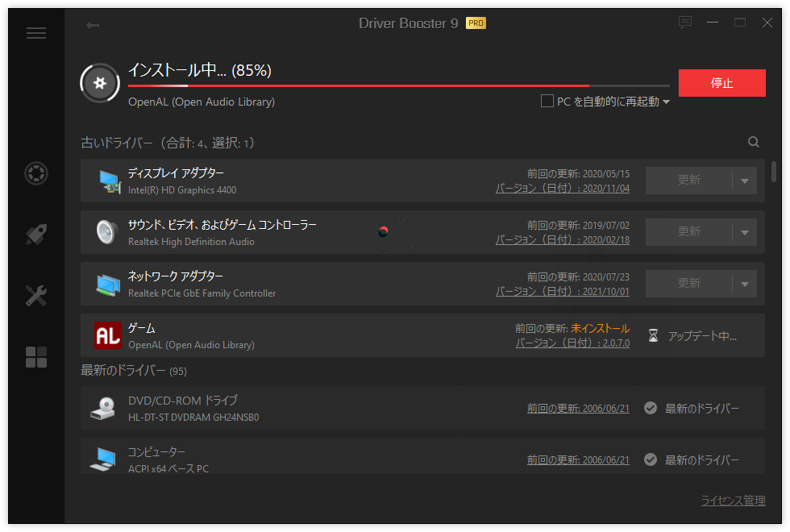Select the サウンド、ビデオ row title

point(222,225)
